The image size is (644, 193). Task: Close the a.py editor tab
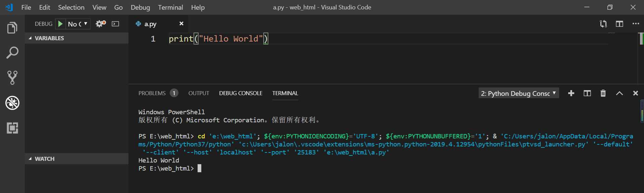click(x=181, y=23)
